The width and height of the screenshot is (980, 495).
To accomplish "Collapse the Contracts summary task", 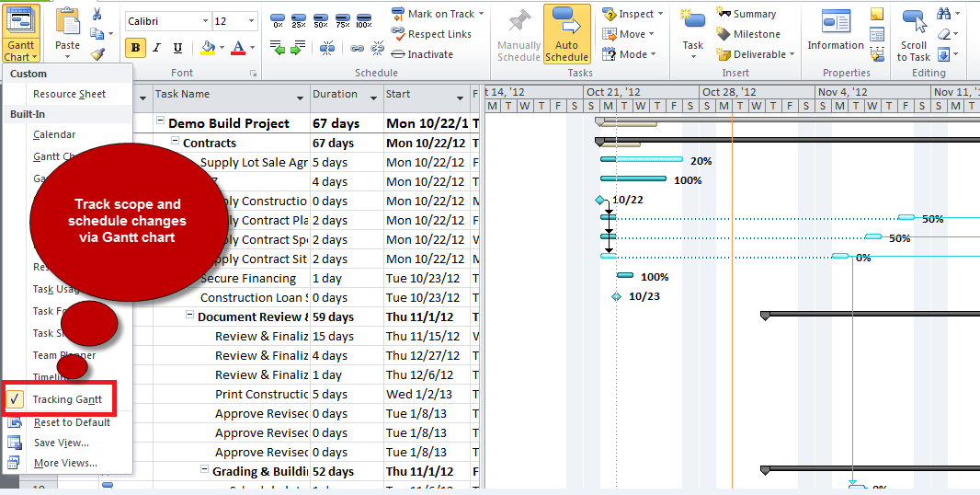I will click(176, 142).
